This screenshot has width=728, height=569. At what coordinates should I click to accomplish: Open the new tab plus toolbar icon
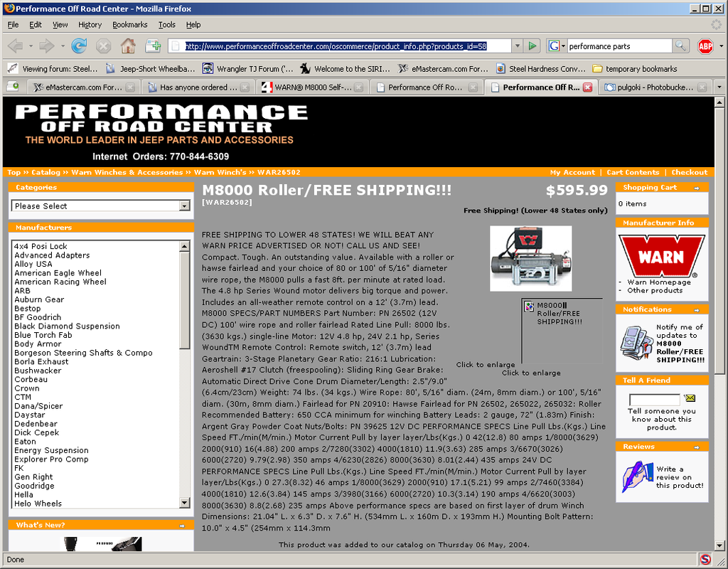153,46
